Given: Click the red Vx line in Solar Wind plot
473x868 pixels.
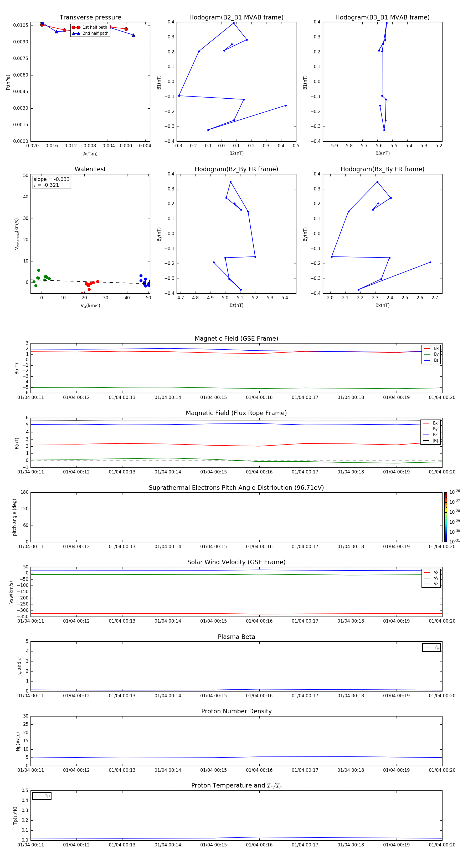Looking at the screenshot, I should click(x=236, y=614).
